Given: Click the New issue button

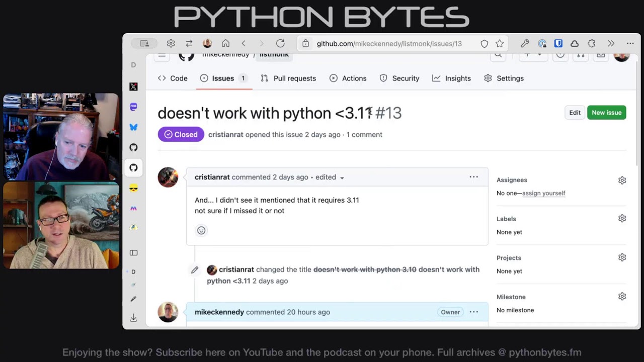Looking at the screenshot, I should pyautogui.click(x=606, y=113).
